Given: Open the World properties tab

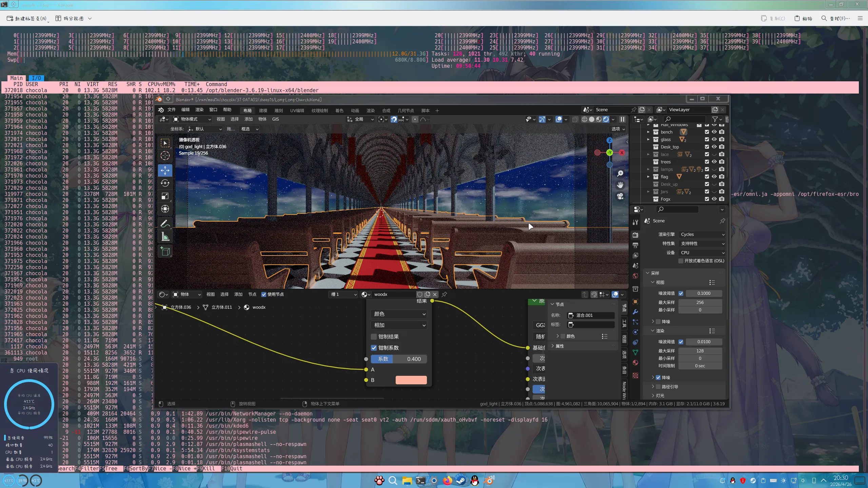Looking at the screenshot, I should click(x=635, y=276).
